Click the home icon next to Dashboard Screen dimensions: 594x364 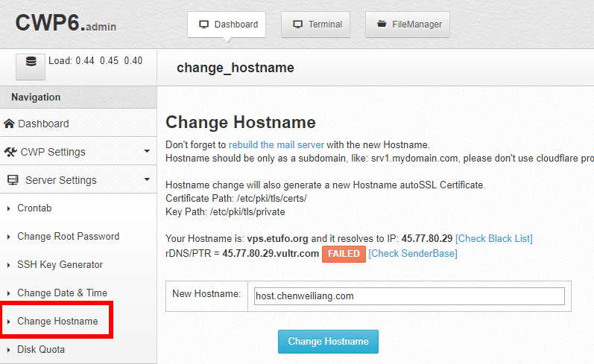[9, 124]
